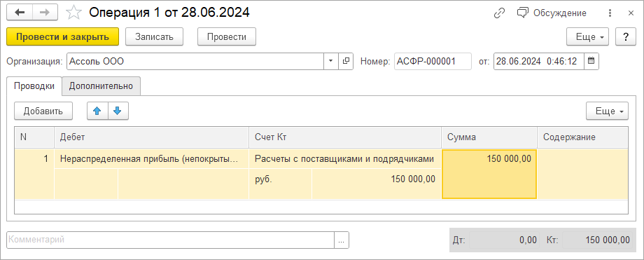
Task: Click the empty Содержание cell of row 1
Action: (x=582, y=175)
